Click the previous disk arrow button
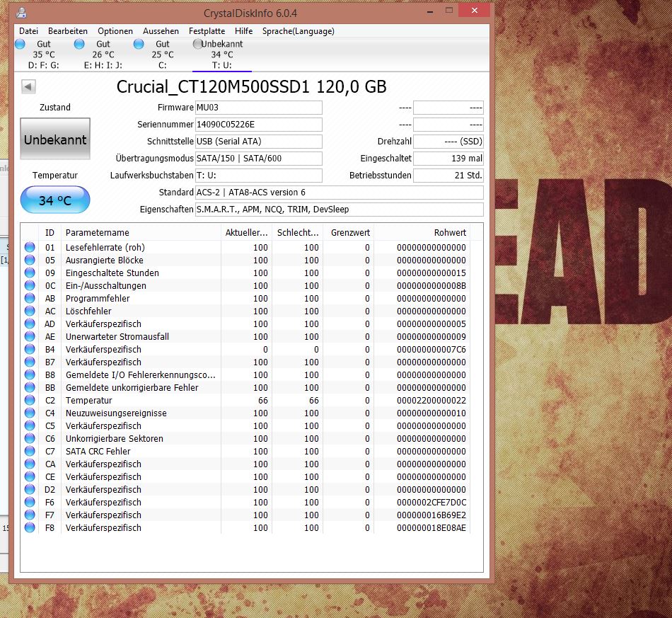This screenshot has height=618, width=672. pyautogui.click(x=28, y=86)
